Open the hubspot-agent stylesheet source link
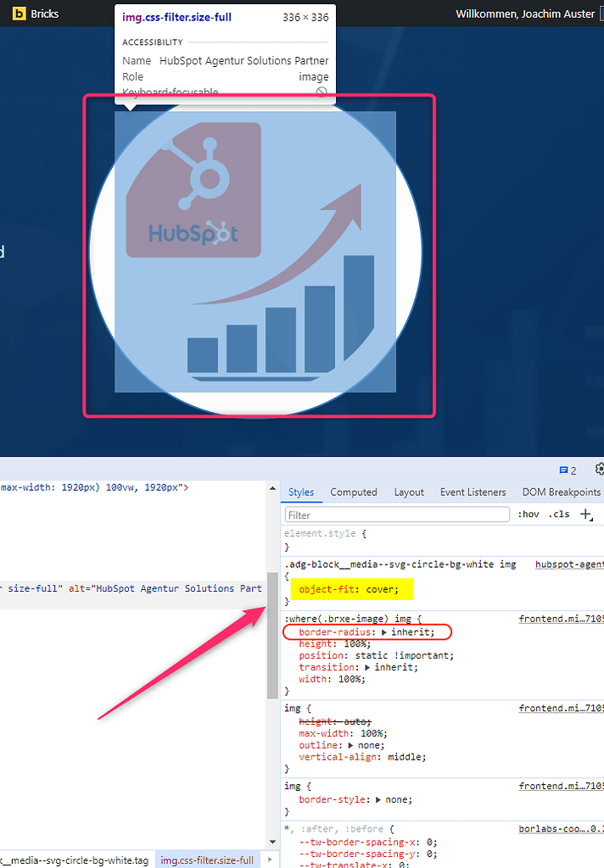The width and height of the screenshot is (604, 868). (569, 564)
